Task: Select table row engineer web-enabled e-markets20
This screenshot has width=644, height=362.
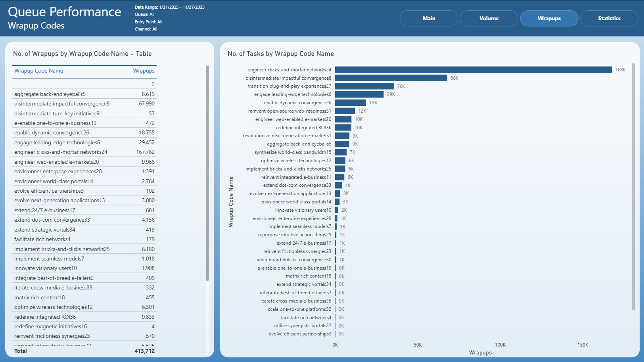Action: pos(84,162)
